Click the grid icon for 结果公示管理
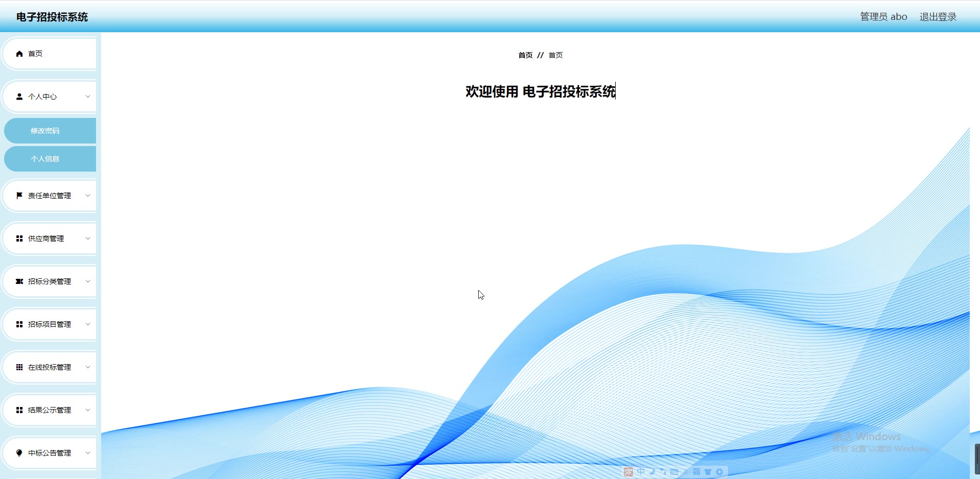This screenshot has height=479, width=980. point(19,410)
